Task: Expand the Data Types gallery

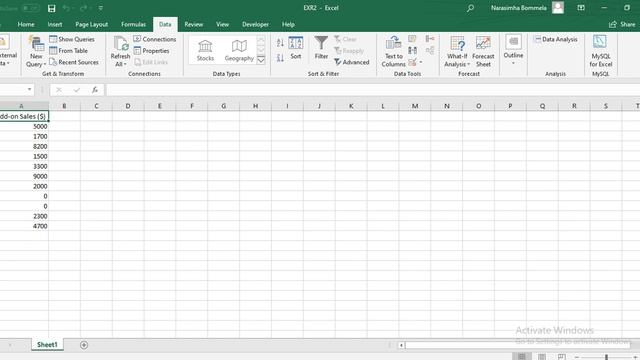Action: 261,60
